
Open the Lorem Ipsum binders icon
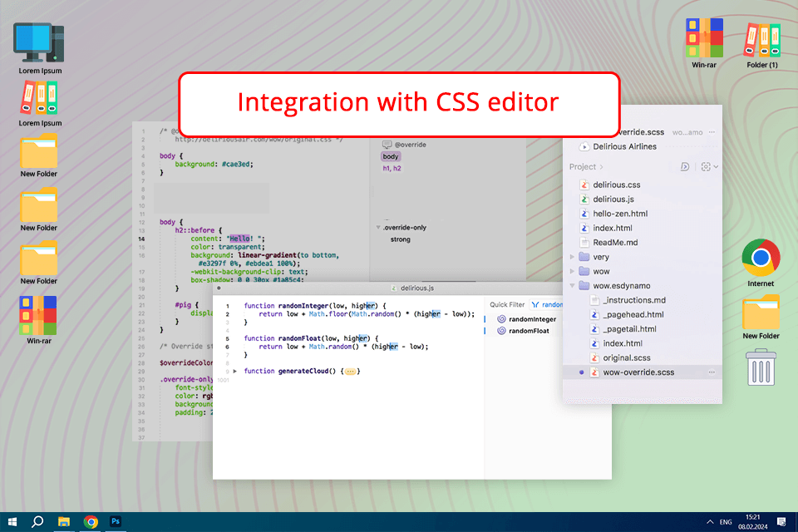coord(39,98)
